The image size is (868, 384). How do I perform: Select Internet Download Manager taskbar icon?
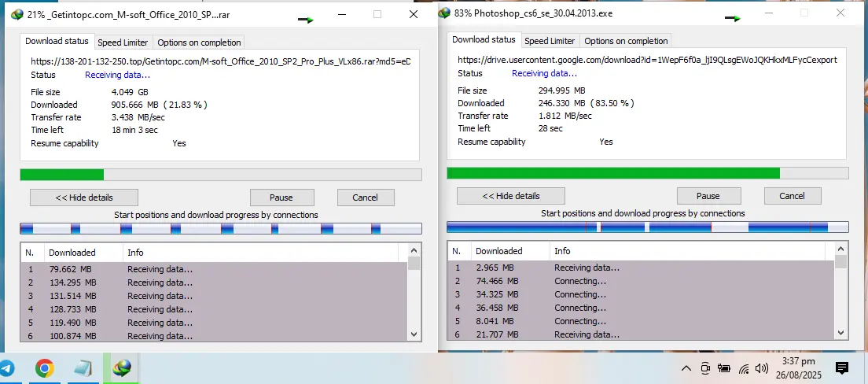(121, 368)
